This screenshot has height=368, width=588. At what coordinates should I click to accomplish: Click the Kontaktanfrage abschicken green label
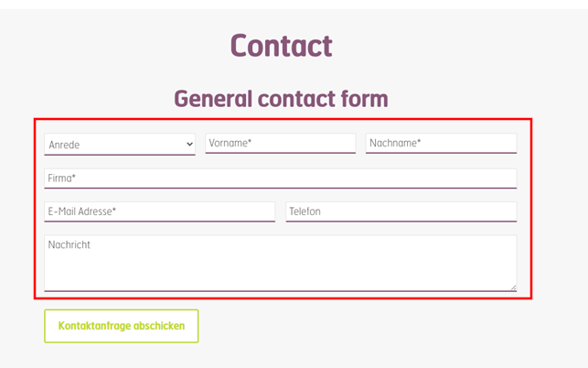coord(122,326)
